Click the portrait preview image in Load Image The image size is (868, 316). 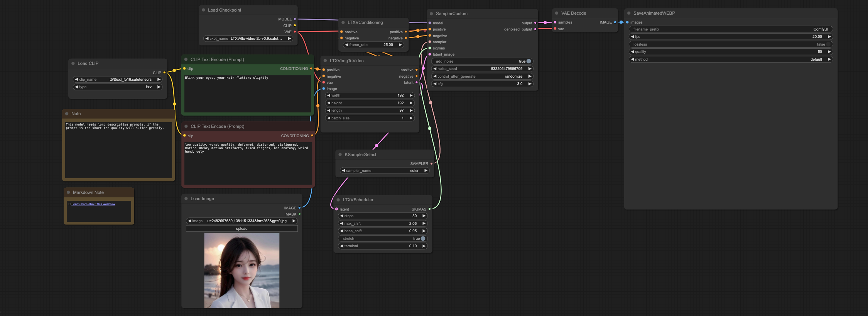point(242,270)
